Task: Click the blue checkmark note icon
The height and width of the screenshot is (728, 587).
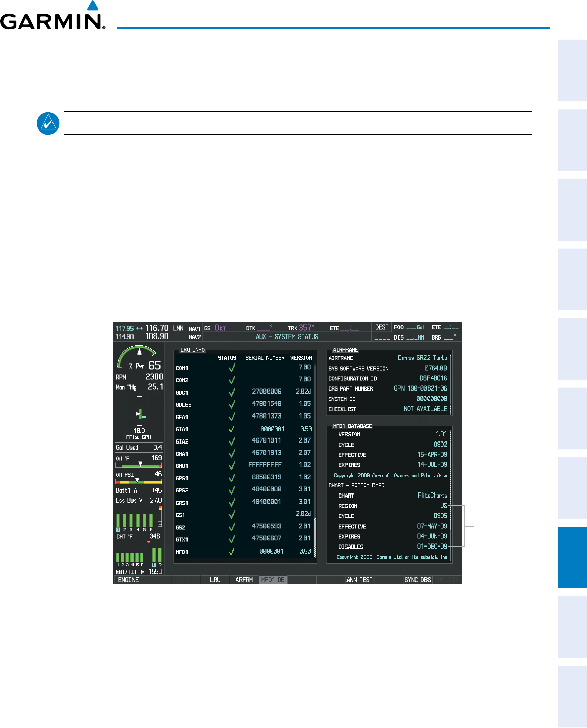Action: pos(48,123)
